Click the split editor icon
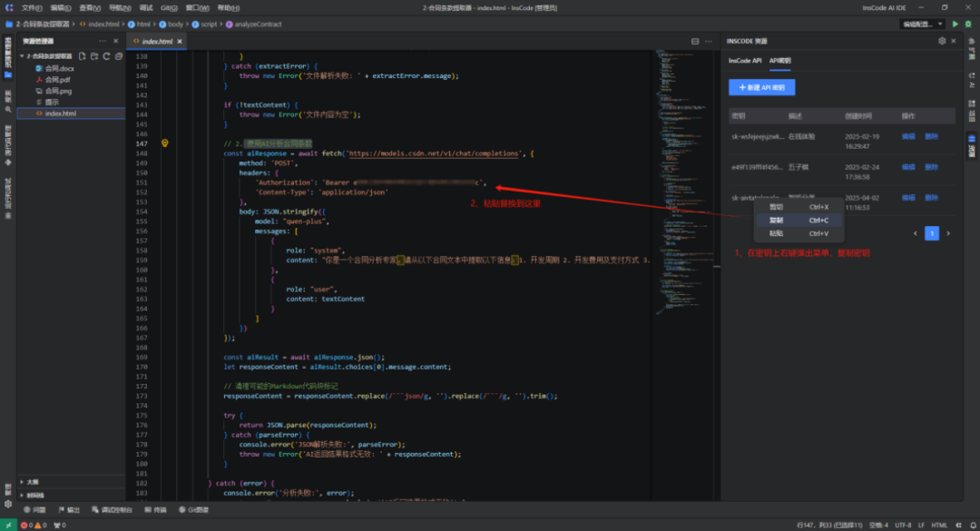The height and width of the screenshot is (531, 980). (695, 41)
